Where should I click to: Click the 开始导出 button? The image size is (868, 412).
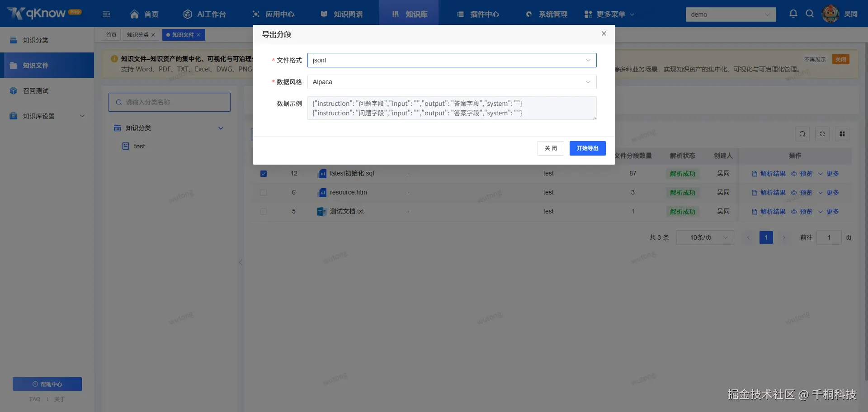coord(588,148)
